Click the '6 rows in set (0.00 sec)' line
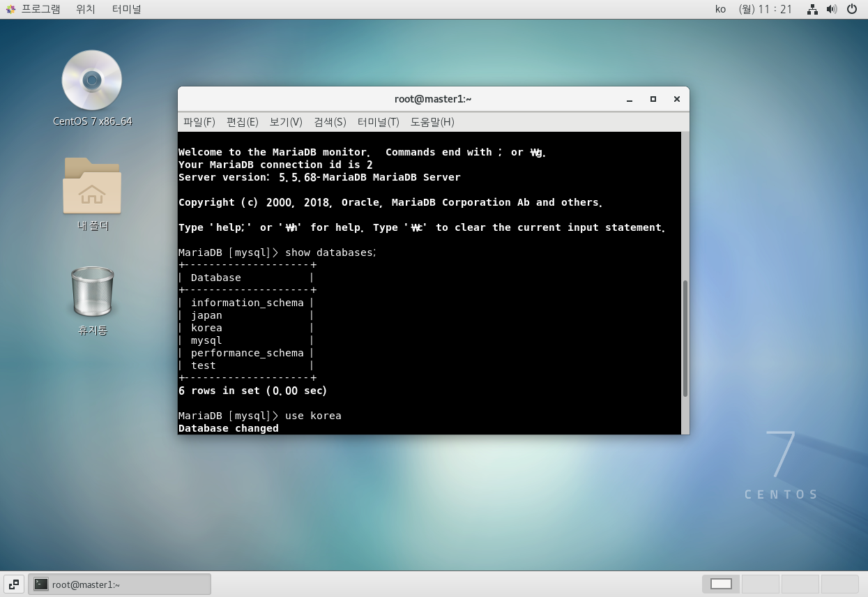 click(253, 391)
